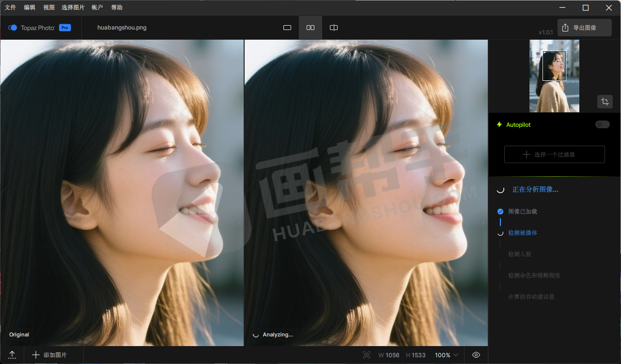Image resolution: width=621 pixels, height=364 pixels.
Task: Open the 100% zoom level dropdown
Action: coord(446,355)
